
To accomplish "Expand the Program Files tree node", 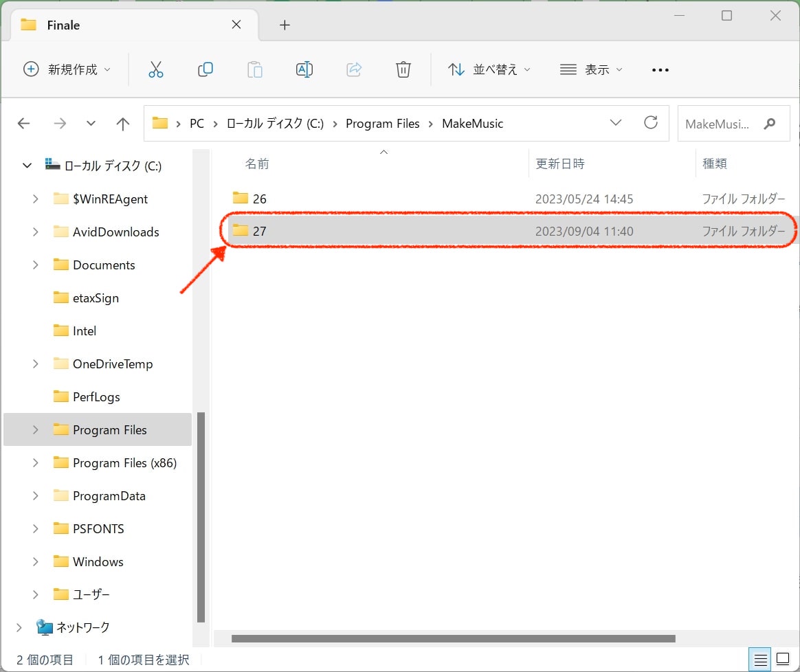I will [x=35, y=430].
